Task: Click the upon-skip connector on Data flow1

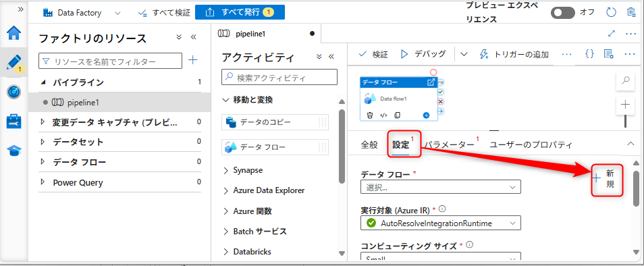Action: click(441, 83)
